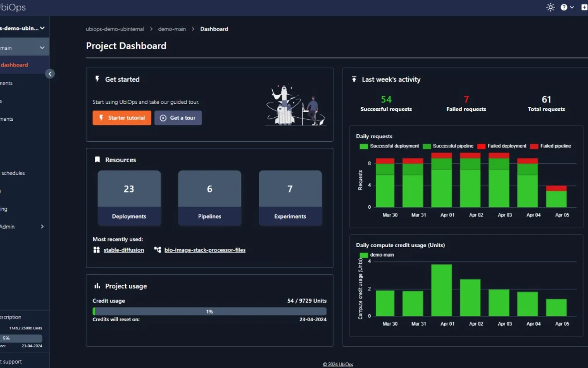Screen dimensions: 588x368
Task: Collapse sidebar with round arrow button
Action: click(x=50, y=74)
